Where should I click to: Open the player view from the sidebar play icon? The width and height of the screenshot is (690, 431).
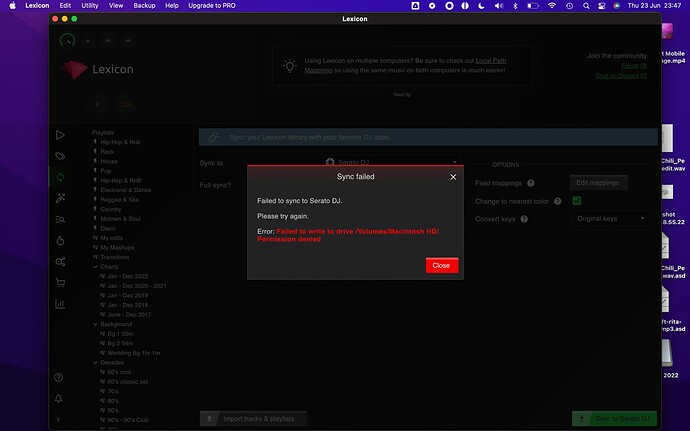pos(60,135)
